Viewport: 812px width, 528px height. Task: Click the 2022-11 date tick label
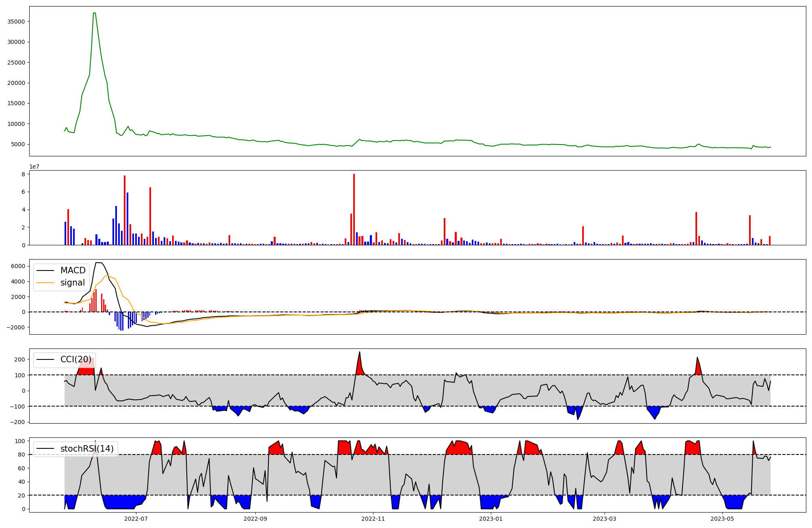(373, 519)
